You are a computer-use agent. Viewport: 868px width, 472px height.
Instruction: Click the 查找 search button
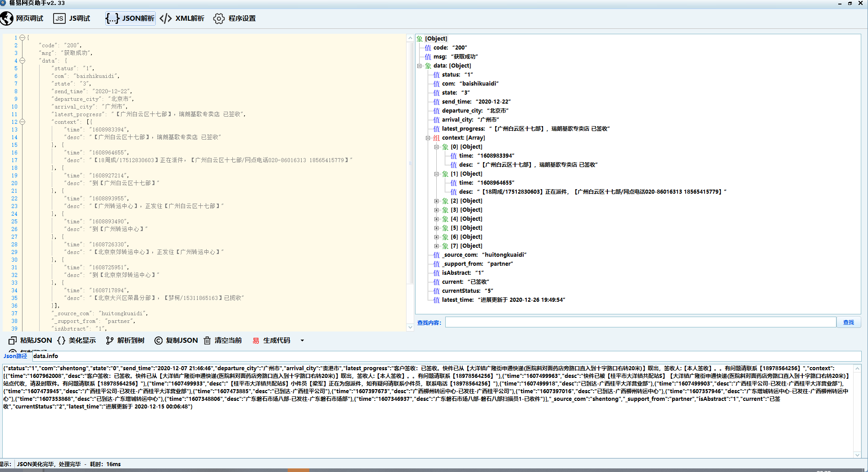tap(848, 322)
